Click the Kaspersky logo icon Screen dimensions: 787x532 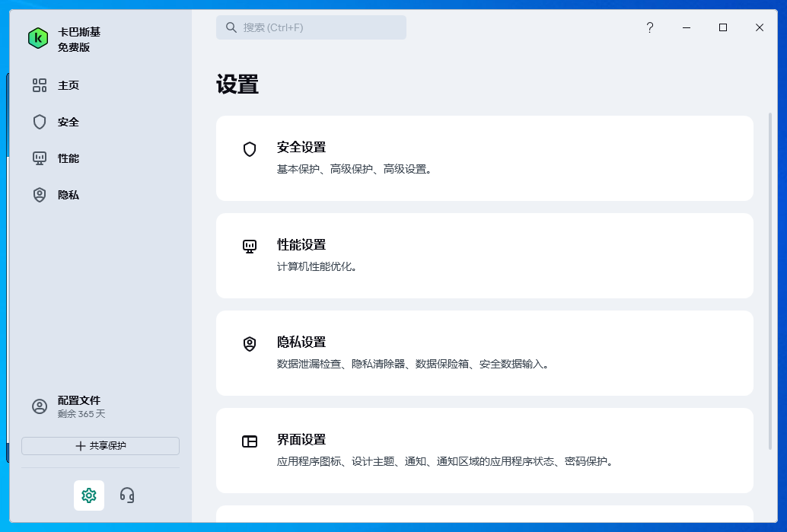click(x=37, y=37)
